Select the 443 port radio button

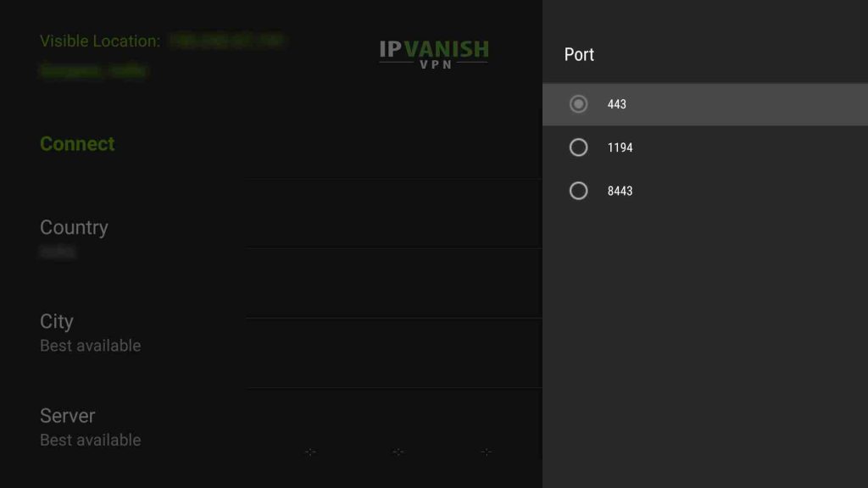click(578, 104)
